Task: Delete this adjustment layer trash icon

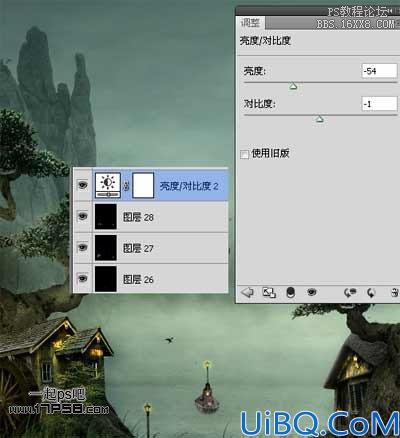Action: (x=394, y=293)
